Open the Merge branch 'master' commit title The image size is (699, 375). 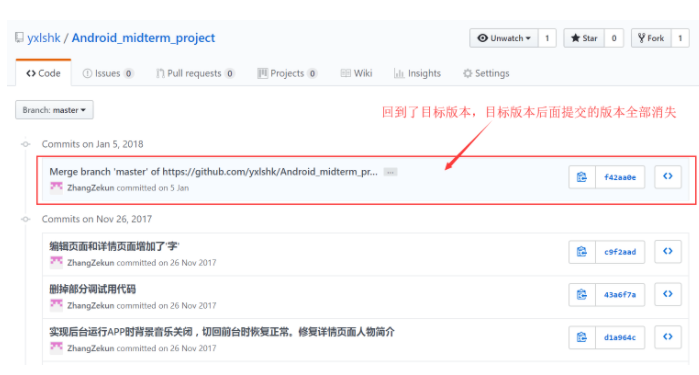[214, 172]
